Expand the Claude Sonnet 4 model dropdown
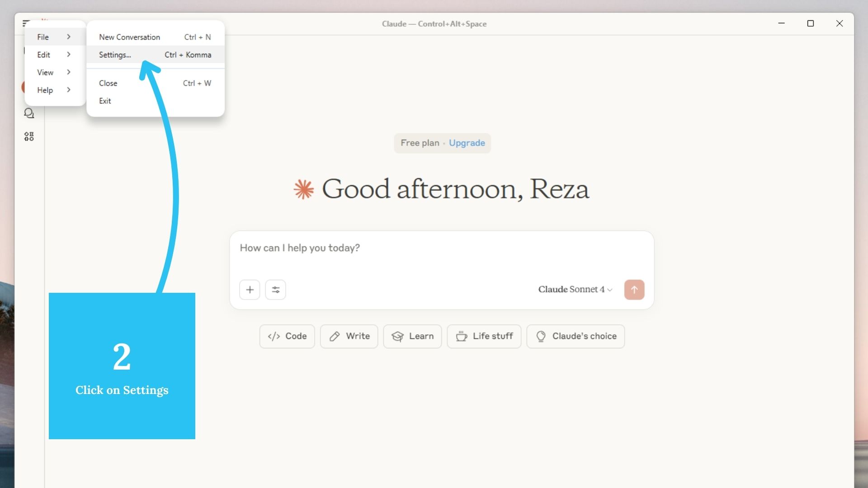The image size is (868, 488). [575, 289]
